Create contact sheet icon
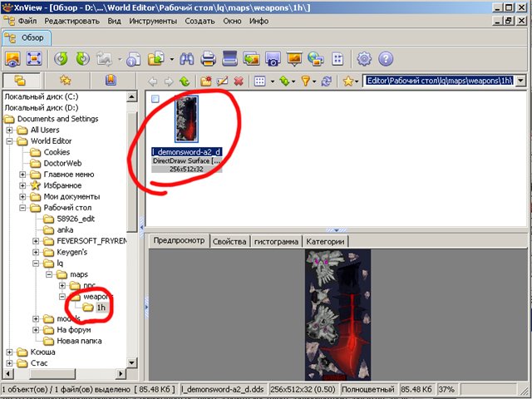 [x=337, y=59]
